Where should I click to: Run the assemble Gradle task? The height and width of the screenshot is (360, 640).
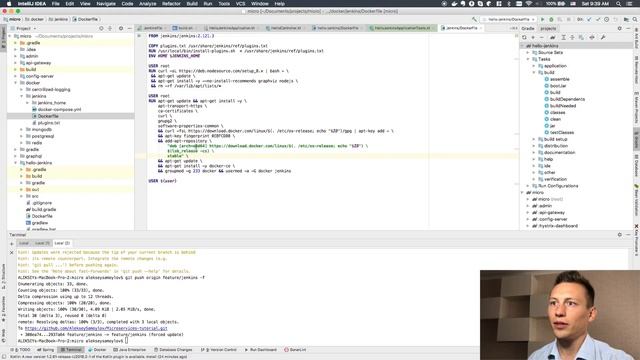pyautogui.click(x=559, y=79)
